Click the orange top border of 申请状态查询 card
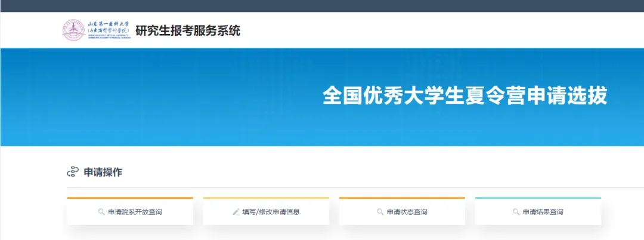This screenshot has height=240, width=644. tap(402, 198)
